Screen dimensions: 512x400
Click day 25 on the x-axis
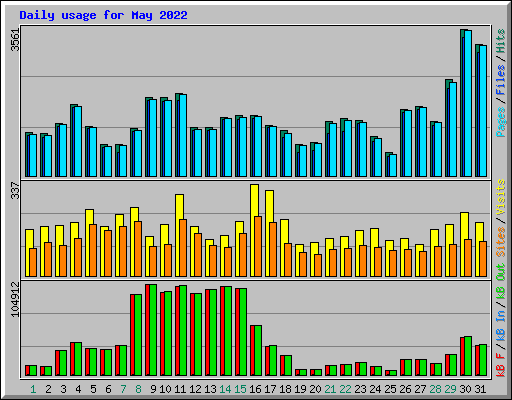click(390, 389)
